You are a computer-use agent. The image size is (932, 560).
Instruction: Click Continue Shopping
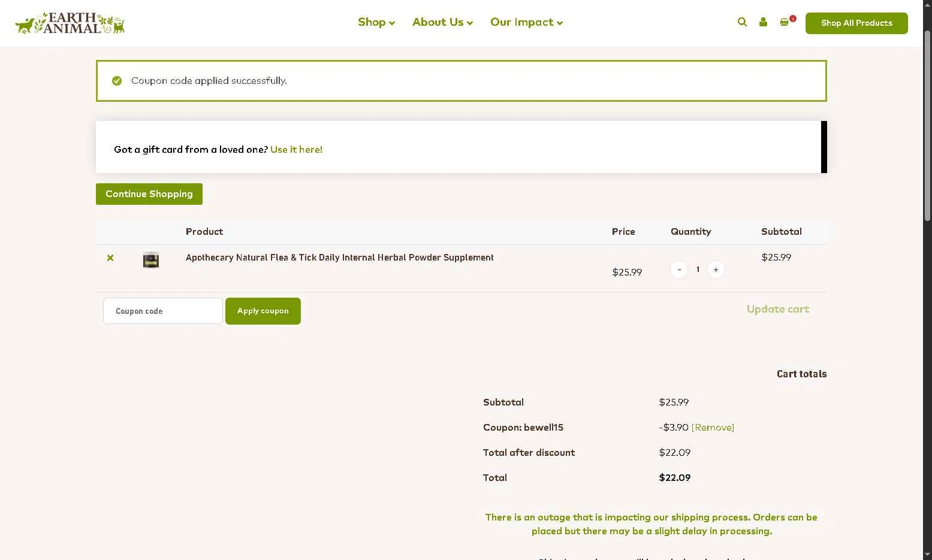[149, 194]
